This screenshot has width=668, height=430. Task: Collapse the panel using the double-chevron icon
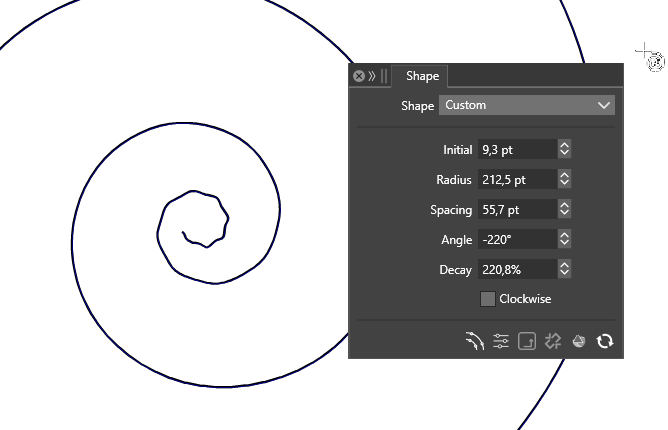pyautogui.click(x=372, y=76)
